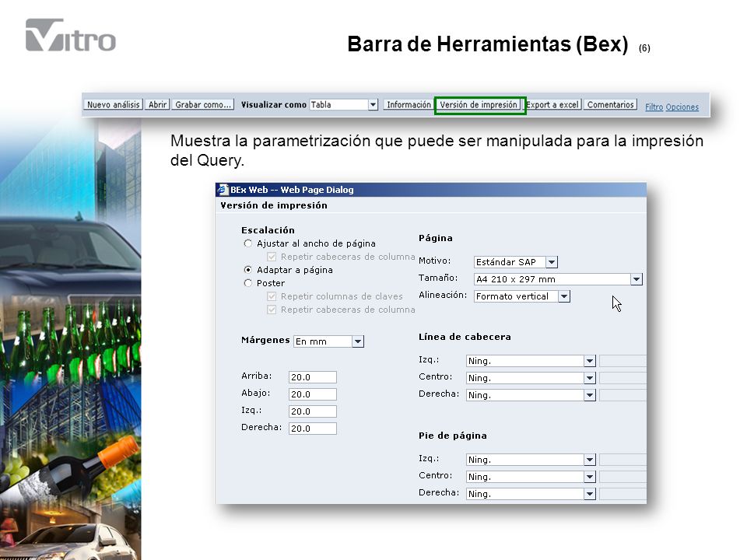This screenshot has width=747, height=560.
Task: Select Ajustar al ancho de página radio
Action: (x=247, y=243)
